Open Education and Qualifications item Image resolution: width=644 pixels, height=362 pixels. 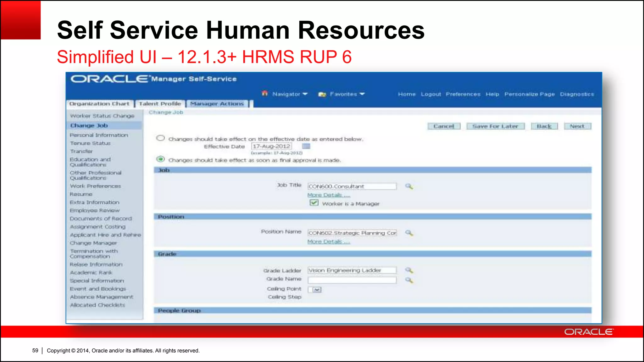point(90,162)
